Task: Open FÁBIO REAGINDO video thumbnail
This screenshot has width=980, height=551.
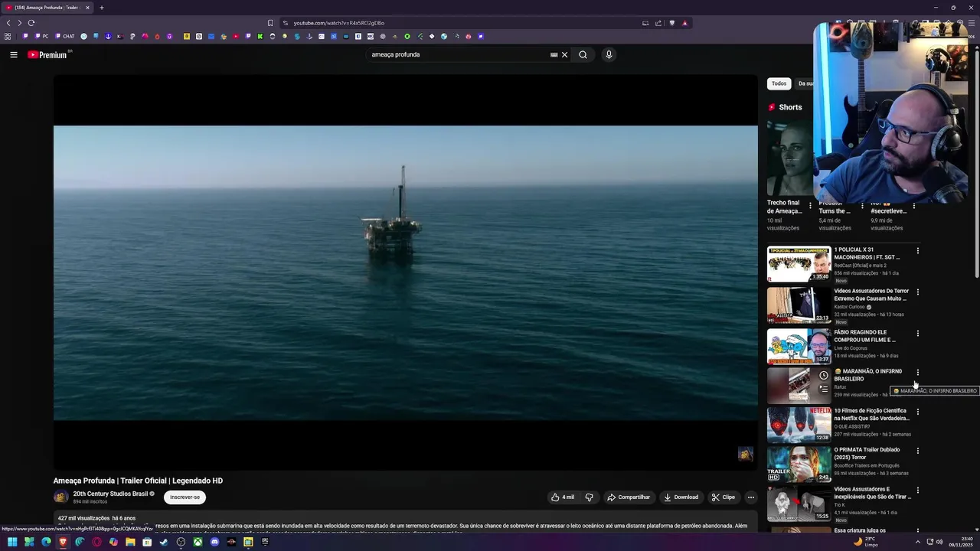Action: click(x=799, y=347)
